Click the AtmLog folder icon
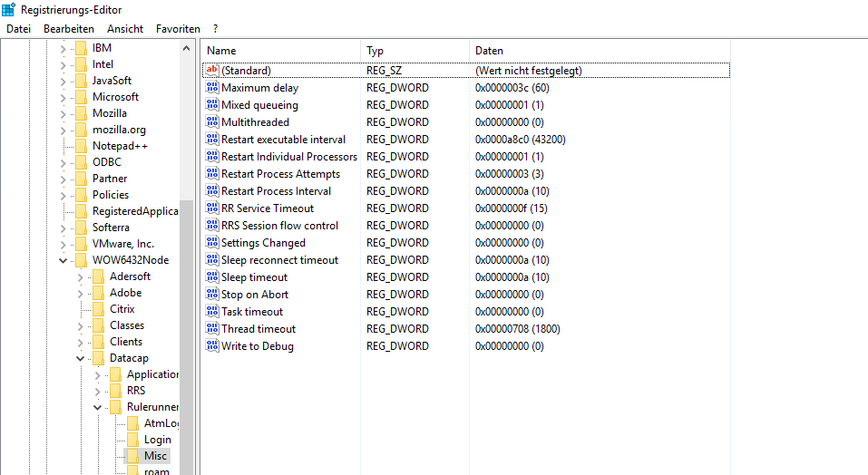This screenshot has height=475, width=868. click(132, 423)
